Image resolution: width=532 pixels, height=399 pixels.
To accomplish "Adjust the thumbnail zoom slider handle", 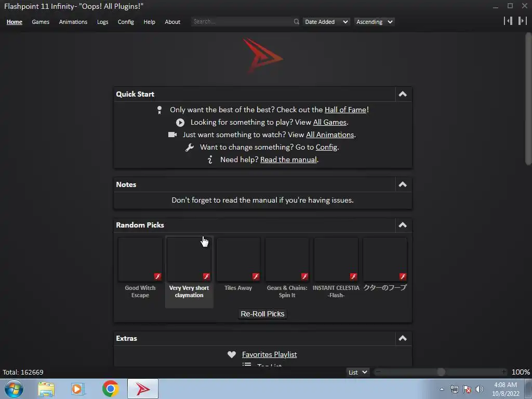I will pos(441,372).
